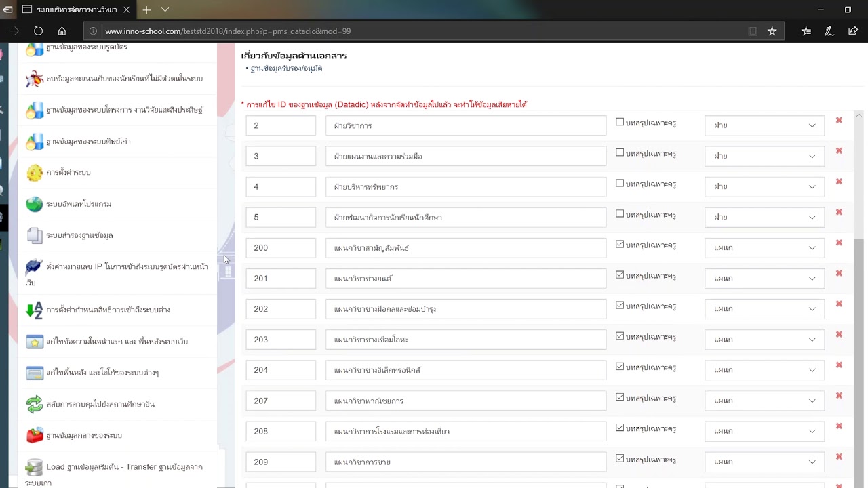Open ฐานข้อมูลรับรอง/อนุมัติ link
The width and height of the screenshot is (868, 488).
tap(286, 68)
